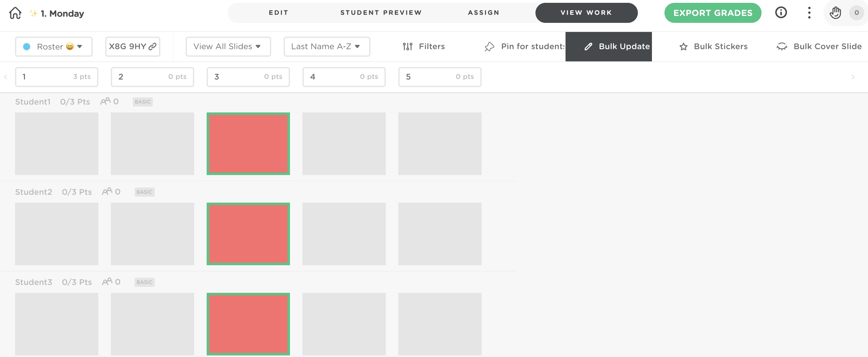Image resolution: width=868 pixels, height=357 pixels.
Task: Switch to the Assign tab
Action: (483, 13)
